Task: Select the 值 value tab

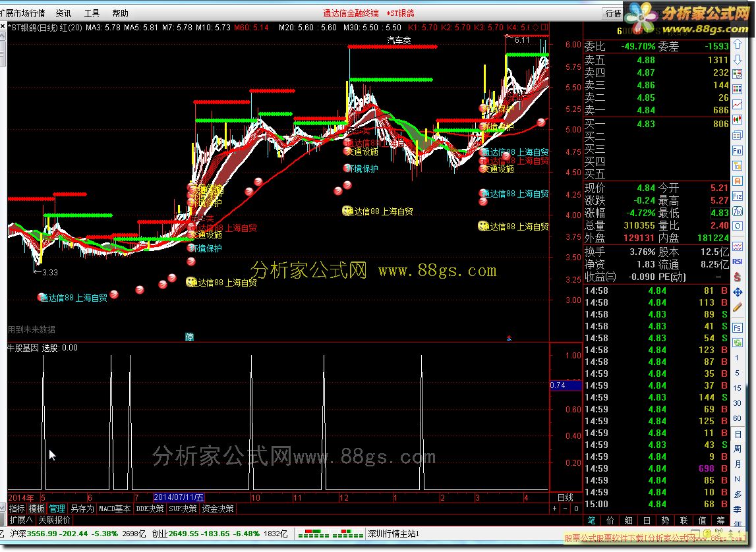Action: pyautogui.click(x=702, y=520)
